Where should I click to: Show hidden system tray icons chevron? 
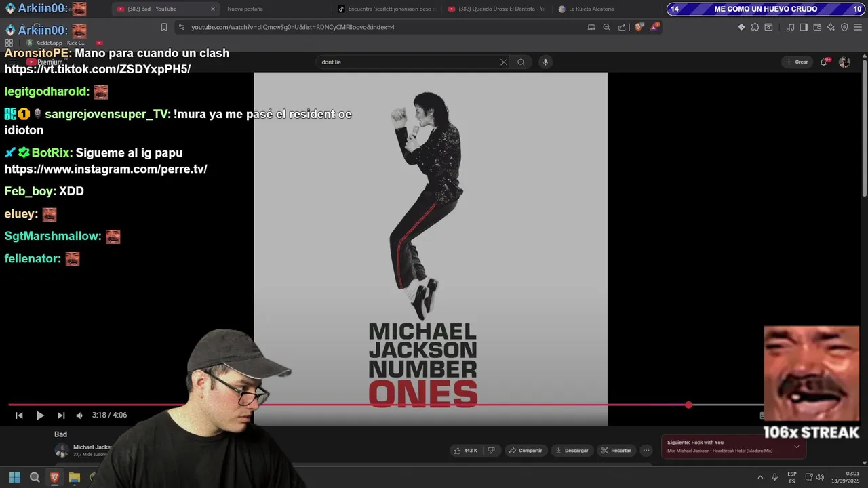tap(761, 478)
